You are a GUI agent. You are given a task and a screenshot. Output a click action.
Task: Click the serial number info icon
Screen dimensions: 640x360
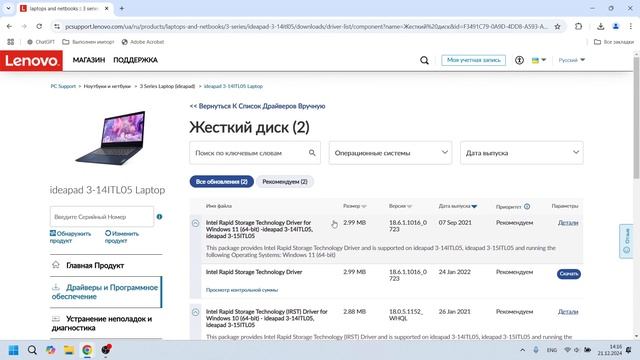click(x=159, y=217)
